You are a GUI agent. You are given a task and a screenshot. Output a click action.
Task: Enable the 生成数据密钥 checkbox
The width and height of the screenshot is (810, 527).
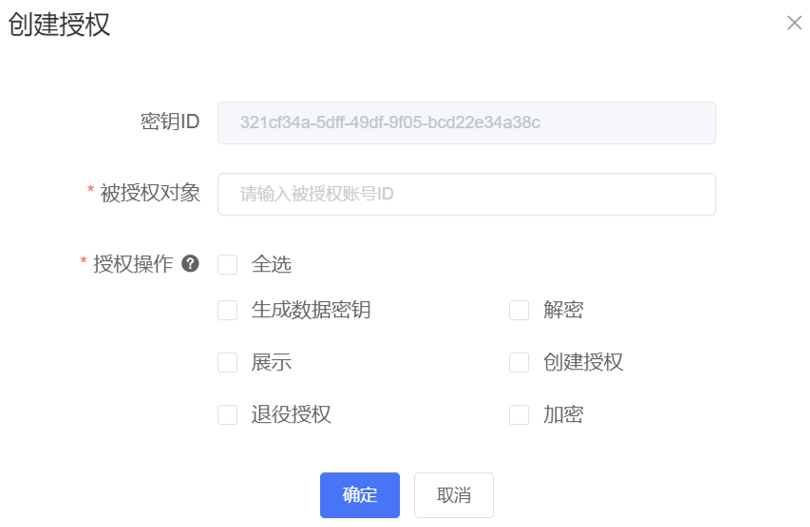tap(227, 310)
